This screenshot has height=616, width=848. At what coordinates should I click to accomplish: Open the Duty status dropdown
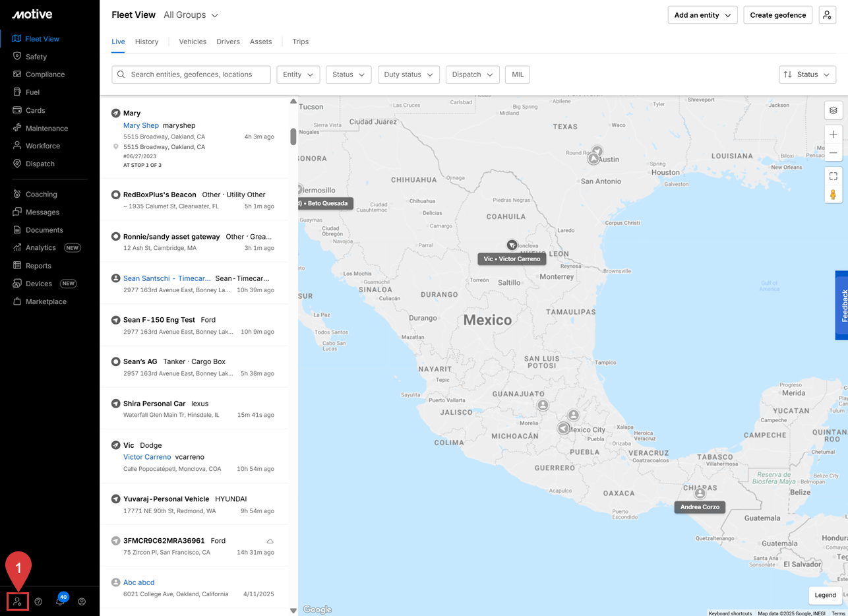tap(408, 75)
